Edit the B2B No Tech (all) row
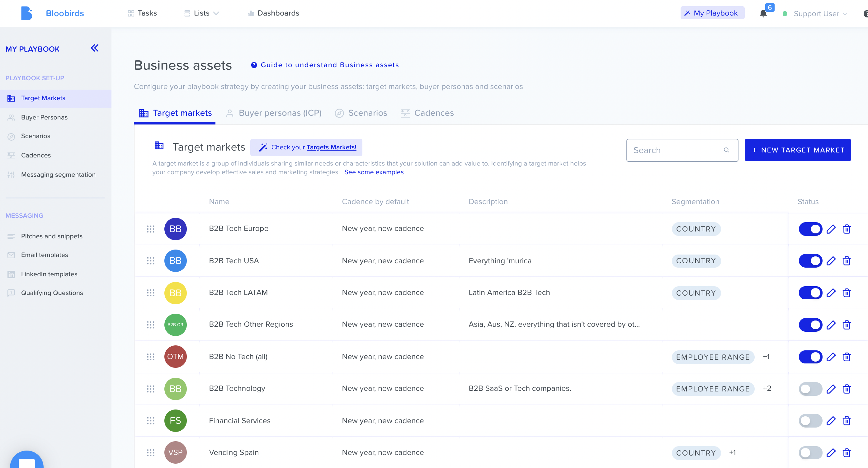 (831, 357)
